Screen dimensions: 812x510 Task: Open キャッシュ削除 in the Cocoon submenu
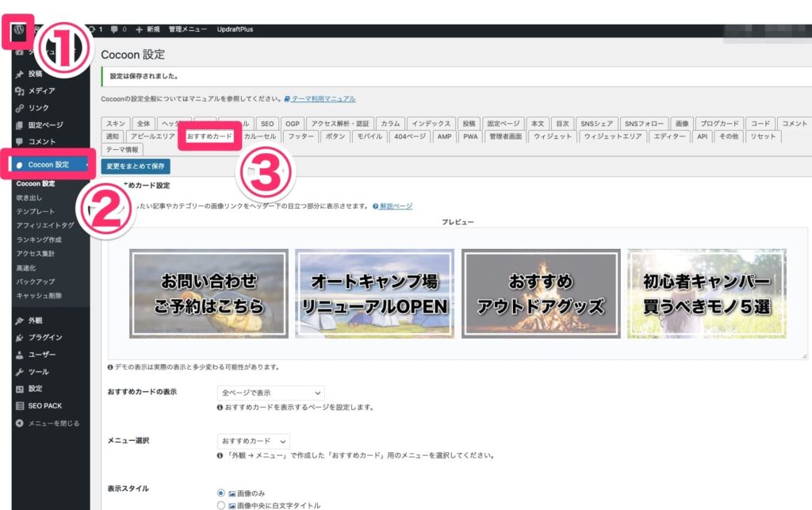click(x=39, y=296)
